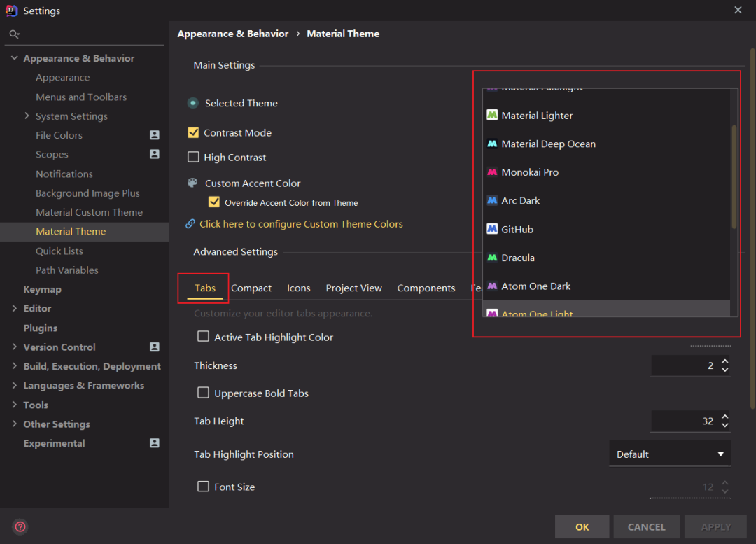The image size is (756, 544).
Task: Click the Arc Dark theme icon
Action: pos(492,201)
